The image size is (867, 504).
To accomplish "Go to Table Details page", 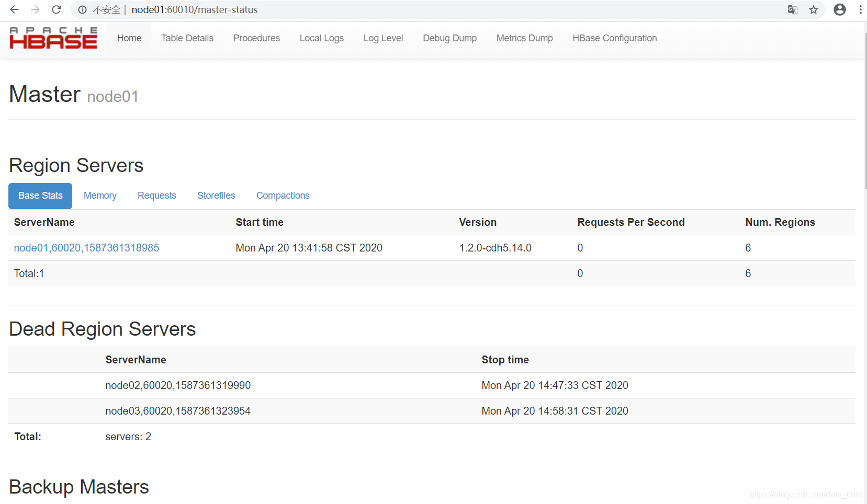I will point(187,38).
